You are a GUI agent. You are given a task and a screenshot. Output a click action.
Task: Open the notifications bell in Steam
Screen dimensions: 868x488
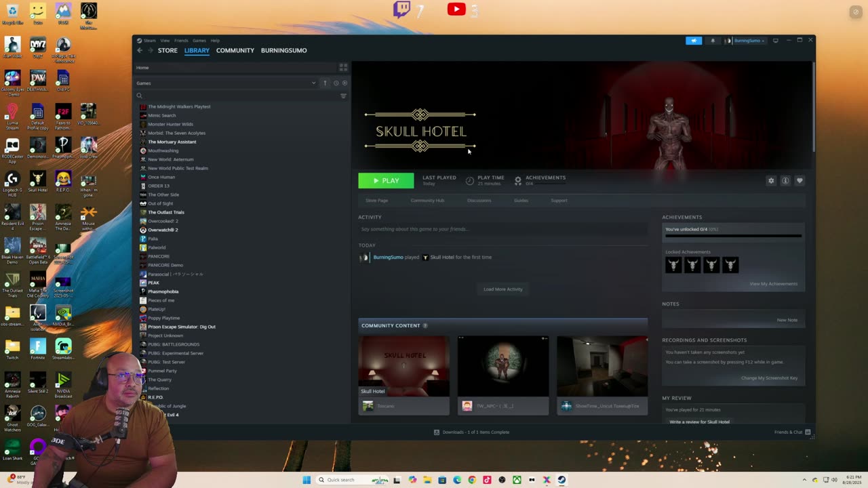coord(713,41)
